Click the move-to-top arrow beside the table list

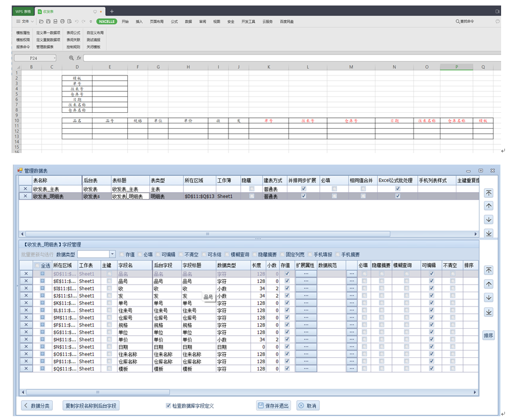pyautogui.click(x=488, y=193)
